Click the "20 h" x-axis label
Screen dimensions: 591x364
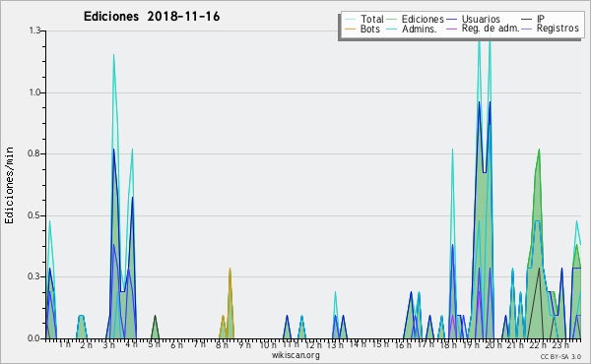[x=493, y=345]
